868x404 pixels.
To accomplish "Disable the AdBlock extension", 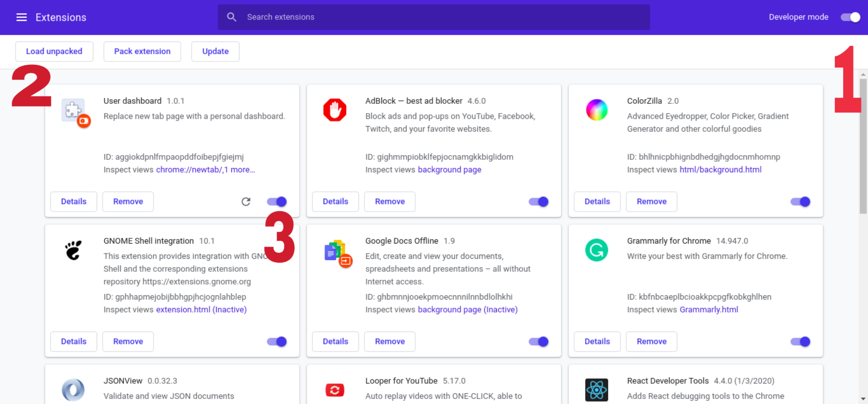I will click(x=539, y=202).
